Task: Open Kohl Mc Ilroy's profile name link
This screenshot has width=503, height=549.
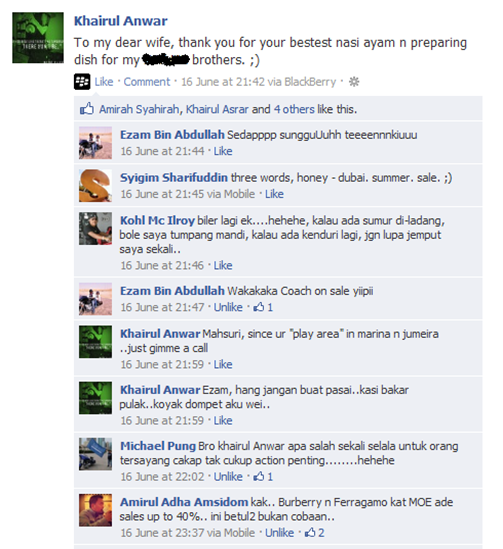Action: coord(157,221)
